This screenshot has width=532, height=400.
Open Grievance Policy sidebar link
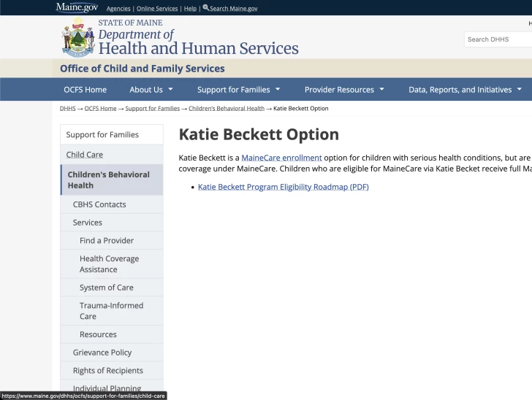pos(102,353)
